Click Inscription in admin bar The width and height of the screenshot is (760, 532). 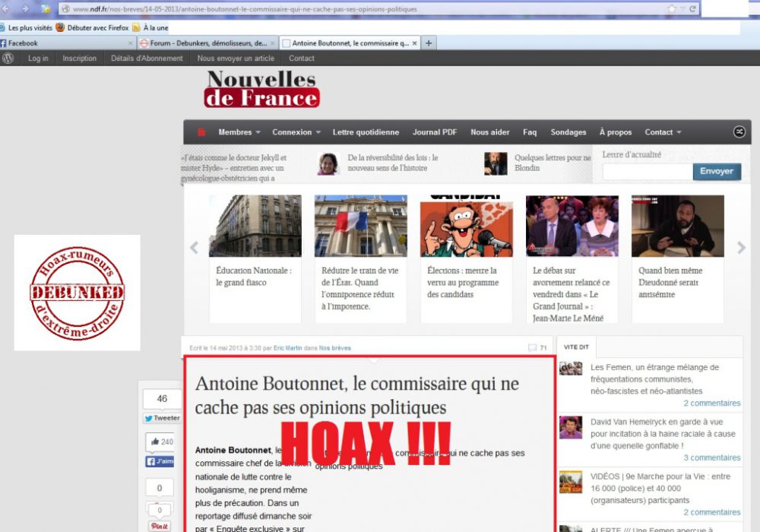coord(80,59)
